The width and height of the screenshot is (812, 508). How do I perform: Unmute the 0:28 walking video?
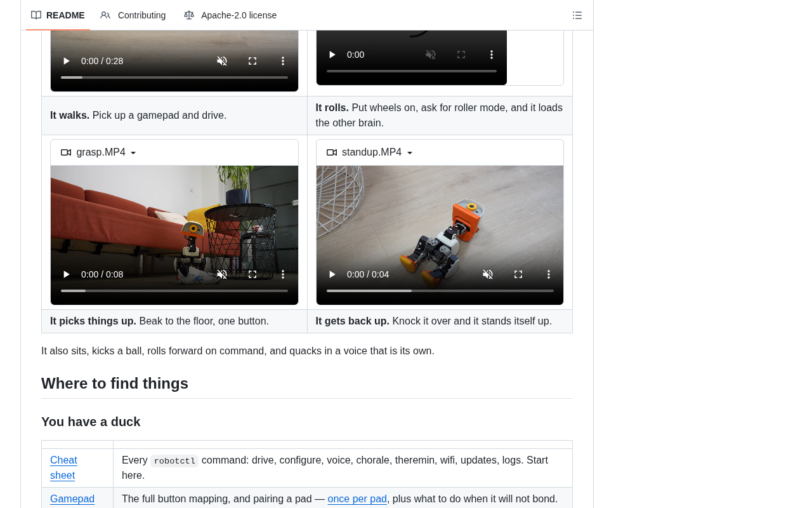[222, 61]
